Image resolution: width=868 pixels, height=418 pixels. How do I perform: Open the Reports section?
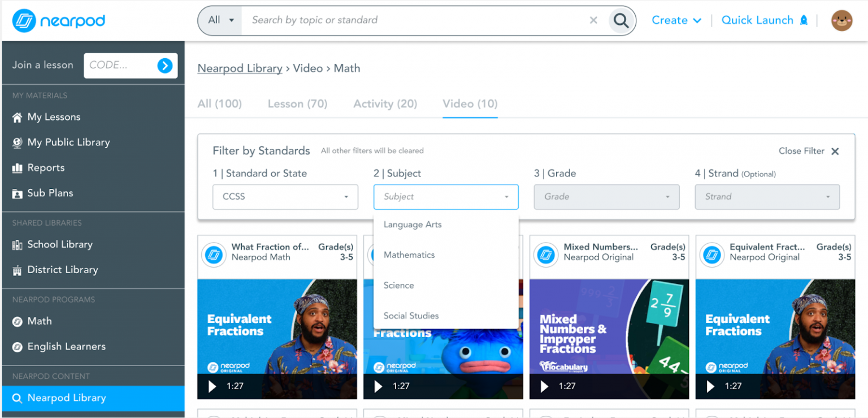click(46, 167)
